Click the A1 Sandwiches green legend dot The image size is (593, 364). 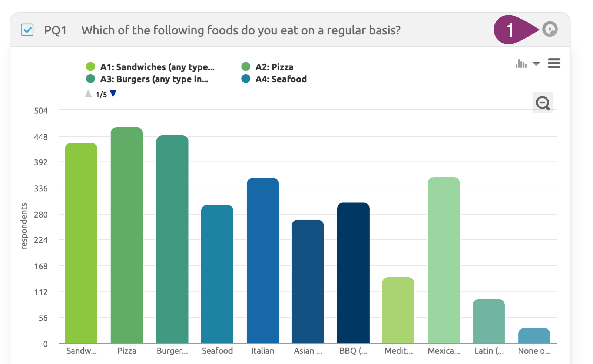coord(90,67)
